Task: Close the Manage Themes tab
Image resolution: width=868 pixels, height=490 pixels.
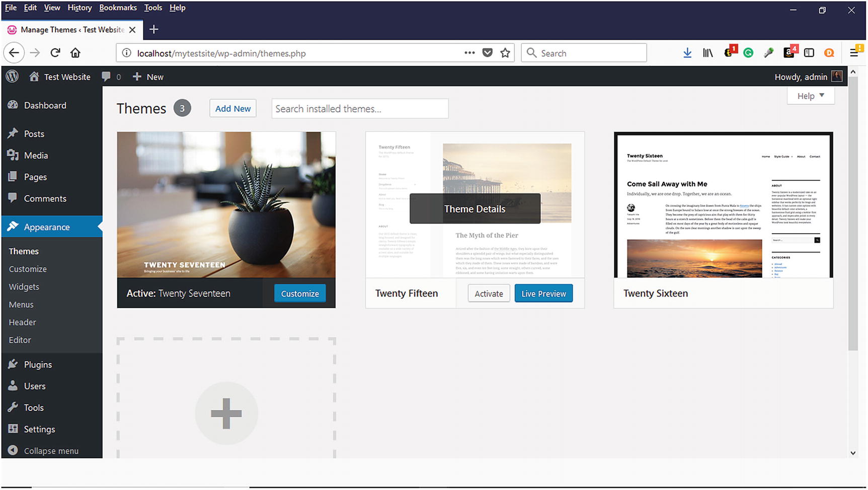Action: point(132,30)
